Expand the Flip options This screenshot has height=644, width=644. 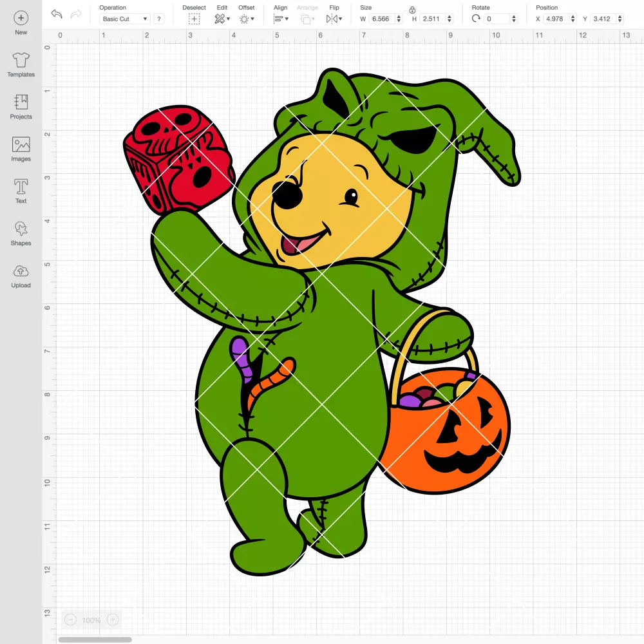[x=334, y=19]
